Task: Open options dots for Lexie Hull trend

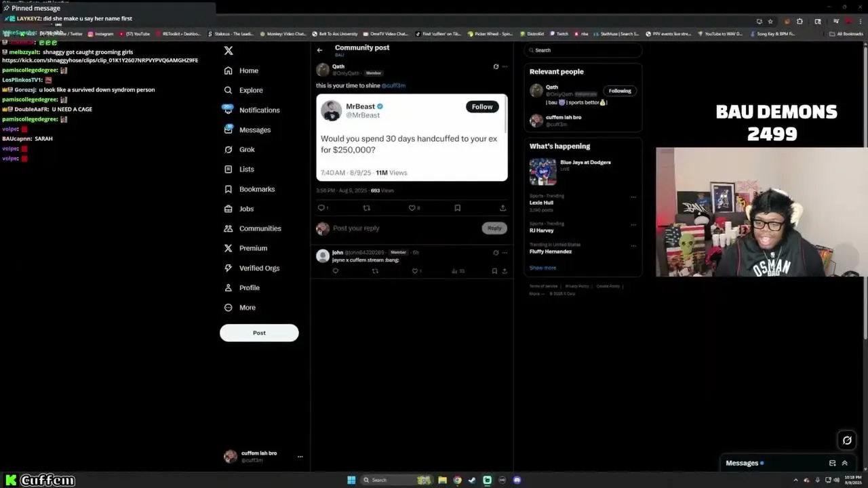Action: pyautogui.click(x=633, y=197)
